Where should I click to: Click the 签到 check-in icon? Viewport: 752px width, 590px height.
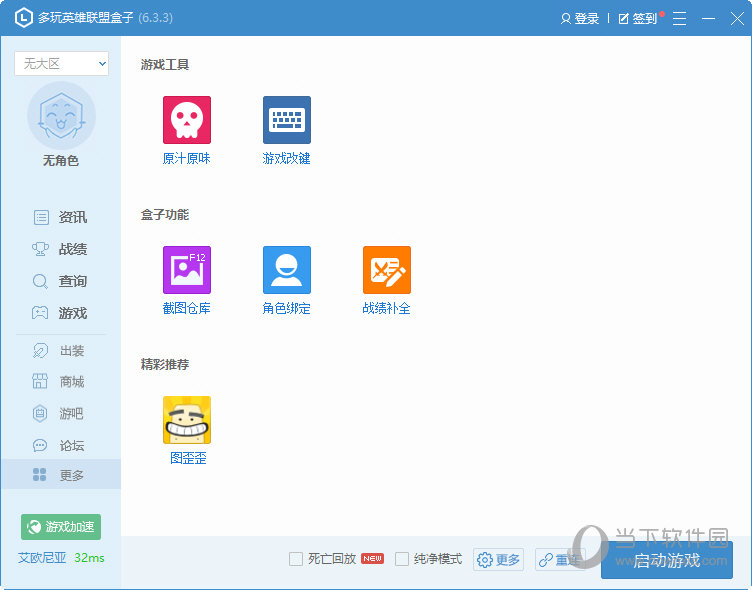[623, 19]
